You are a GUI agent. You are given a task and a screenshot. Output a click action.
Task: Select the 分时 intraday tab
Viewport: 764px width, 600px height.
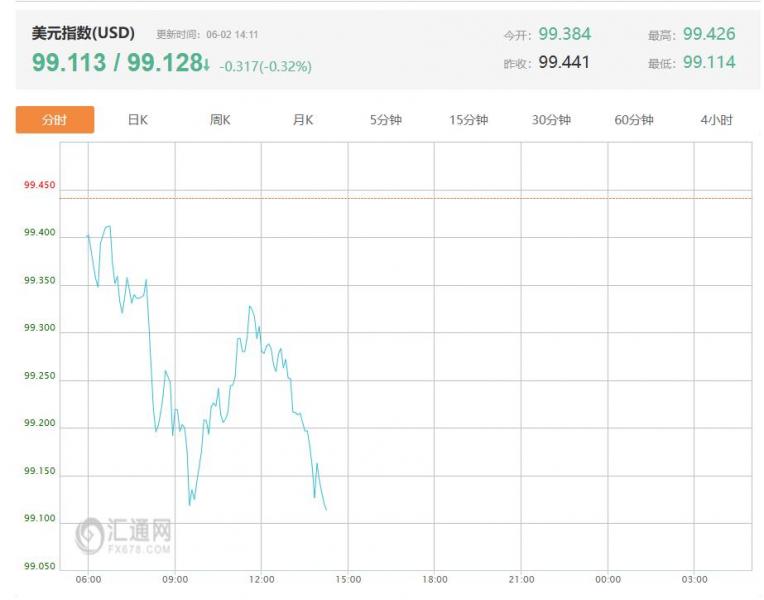point(55,119)
